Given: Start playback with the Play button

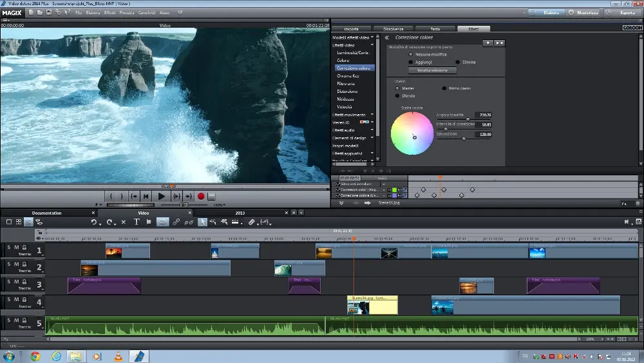Looking at the screenshot, I should click(162, 197).
